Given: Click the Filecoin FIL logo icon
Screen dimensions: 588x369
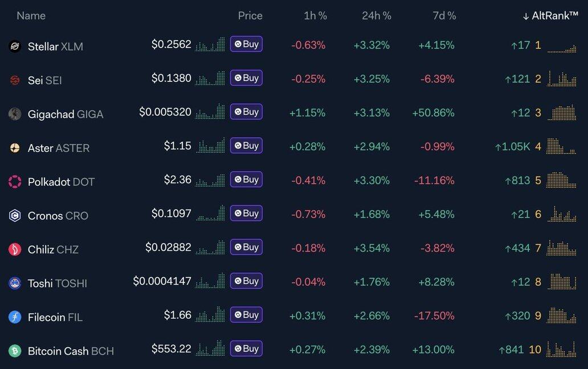Looking at the screenshot, I should [x=15, y=317].
